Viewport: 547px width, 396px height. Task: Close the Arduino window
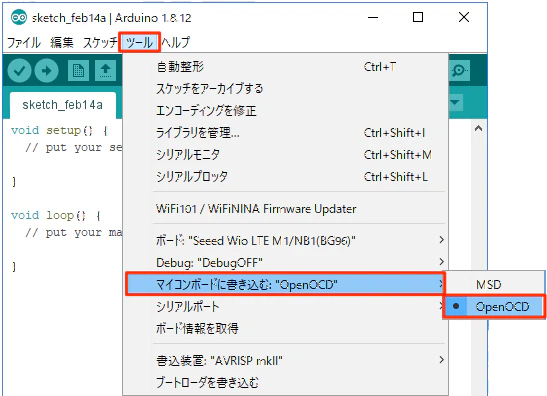click(x=464, y=17)
